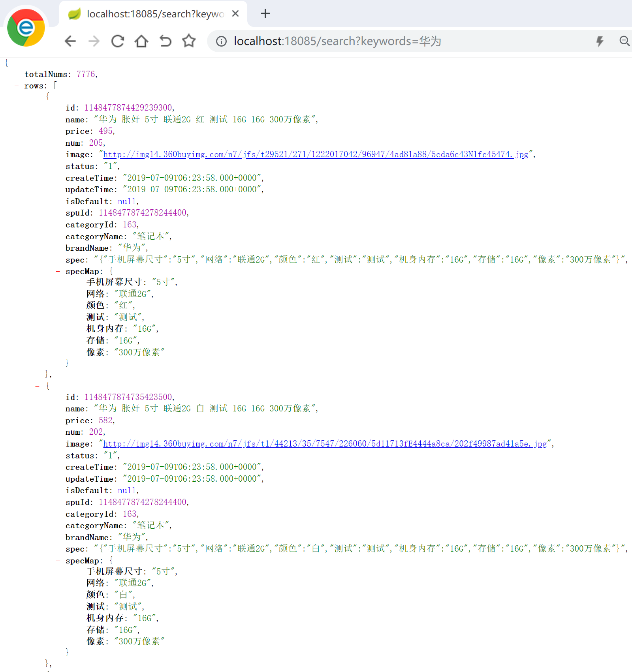This screenshot has width=632, height=672.
Task: Click the num value 202
Action: (96, 432)
